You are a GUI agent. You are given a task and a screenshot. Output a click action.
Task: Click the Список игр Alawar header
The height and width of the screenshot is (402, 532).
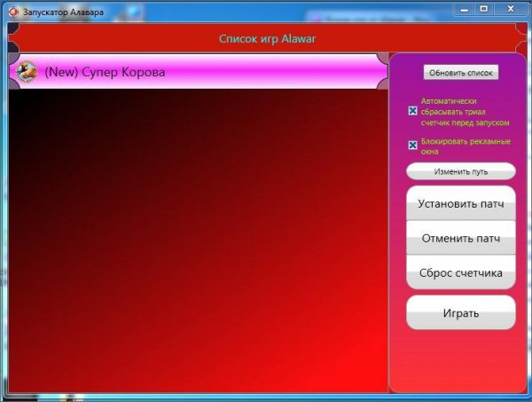point(267,38)
